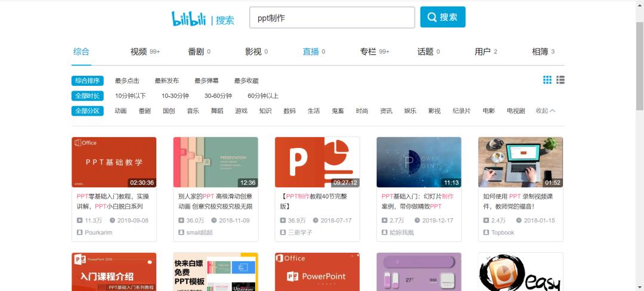The width and height of the screenshot is (644, 291).
Task: Focus the search box containing ppt制作
Action: (x=332, y=18)
